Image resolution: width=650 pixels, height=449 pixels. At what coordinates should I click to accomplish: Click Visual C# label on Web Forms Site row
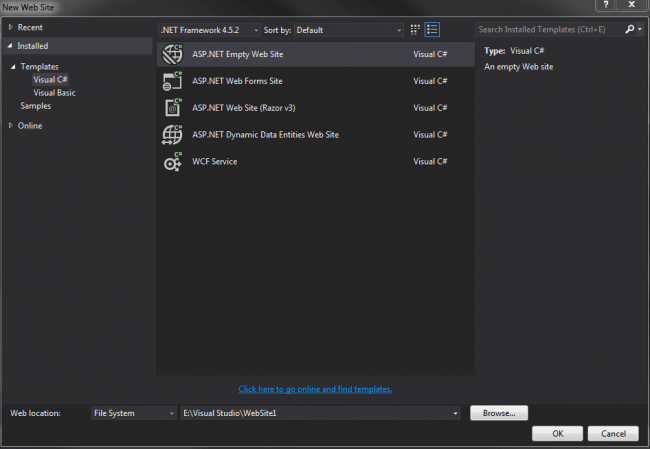click(430, 81)
